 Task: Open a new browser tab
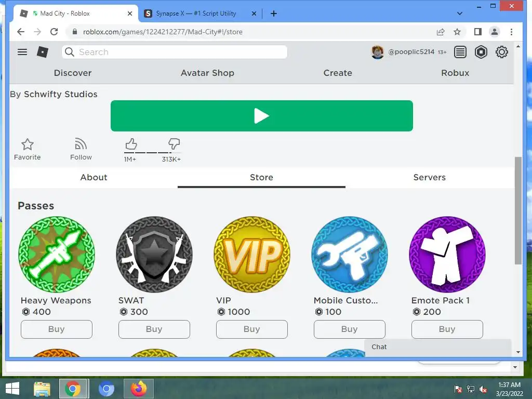(273, 14)
